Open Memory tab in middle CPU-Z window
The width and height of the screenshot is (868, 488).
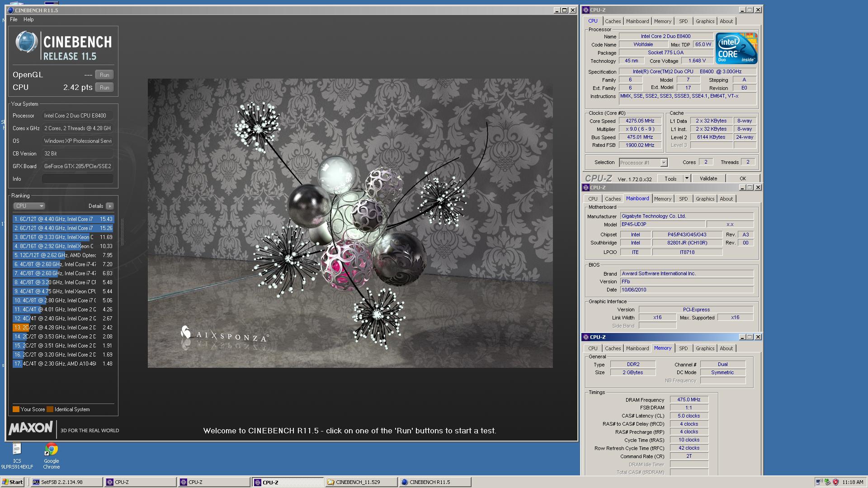coord(662,199)
